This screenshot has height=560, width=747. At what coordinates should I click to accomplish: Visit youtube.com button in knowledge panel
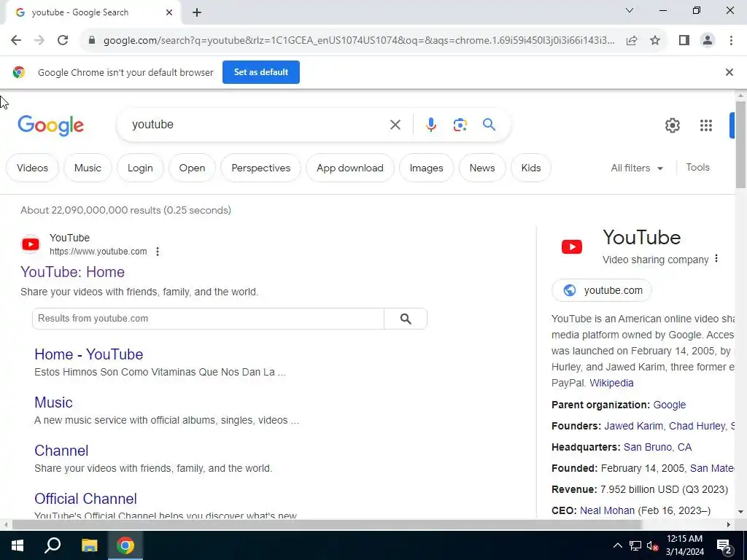point(602,290)
